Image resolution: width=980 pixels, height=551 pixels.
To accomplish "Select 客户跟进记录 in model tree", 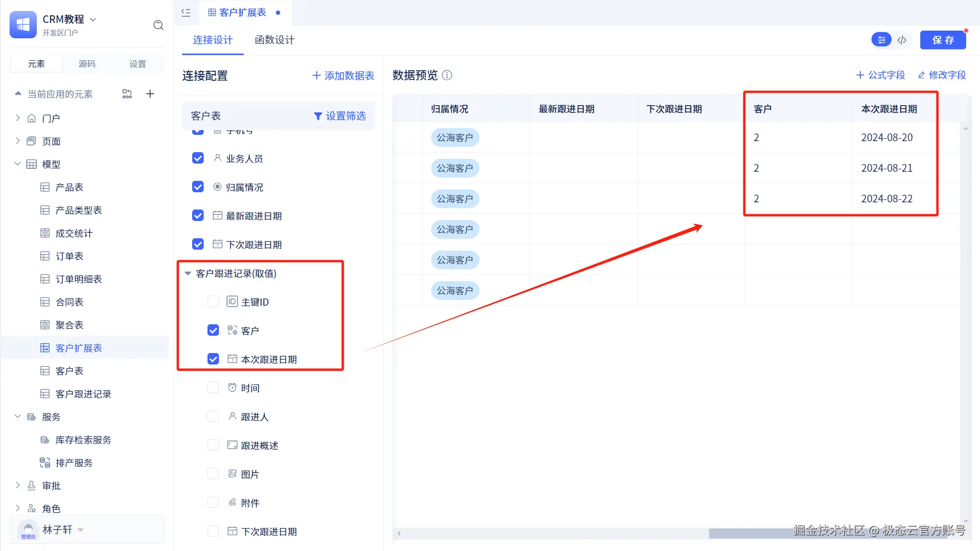I will pos(83,394).
